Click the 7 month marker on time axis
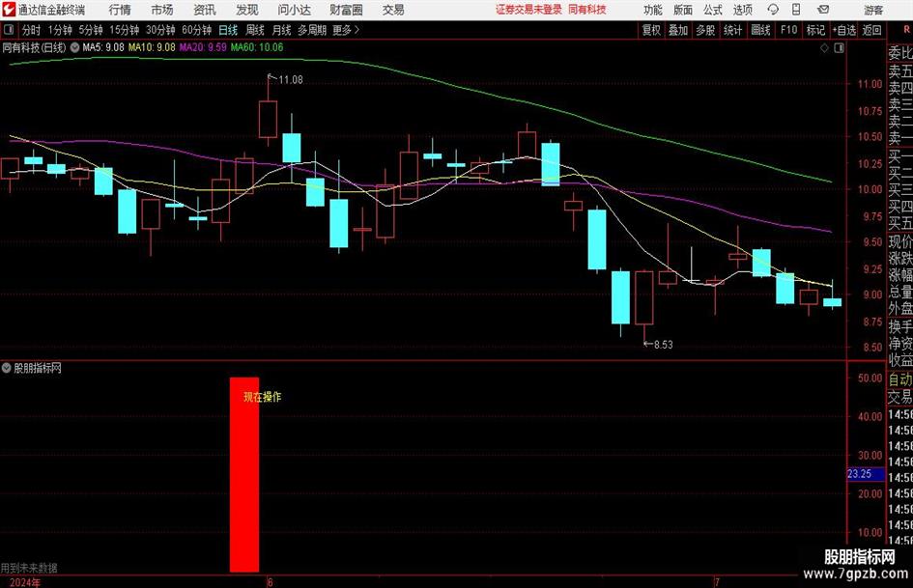 [x=717, y=582]
